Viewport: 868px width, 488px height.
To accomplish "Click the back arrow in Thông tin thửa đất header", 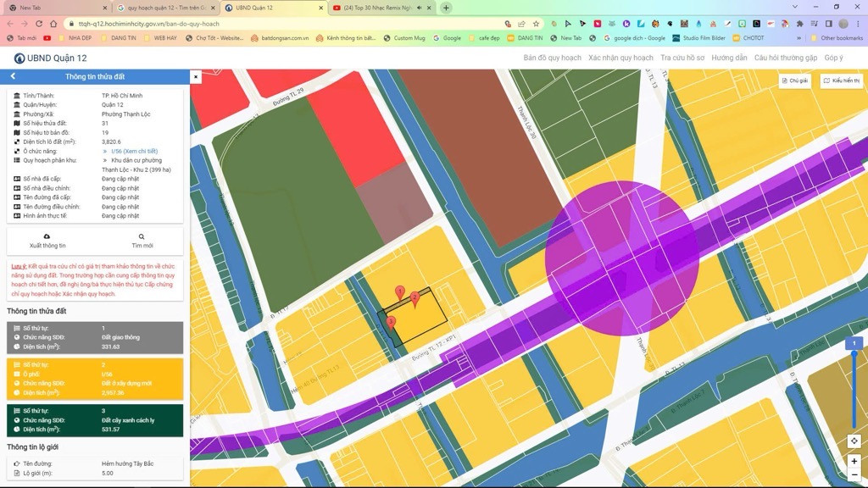I will (13, 76).
